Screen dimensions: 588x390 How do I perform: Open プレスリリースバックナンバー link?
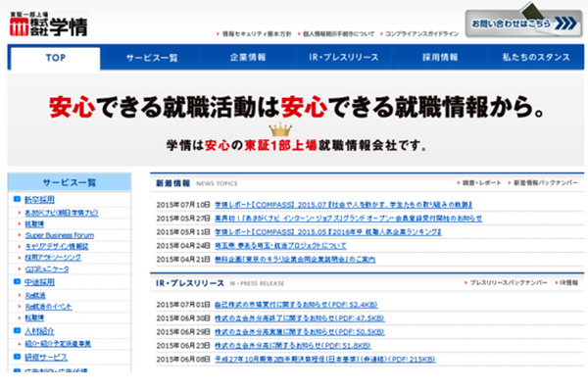[x=509, y=283]
